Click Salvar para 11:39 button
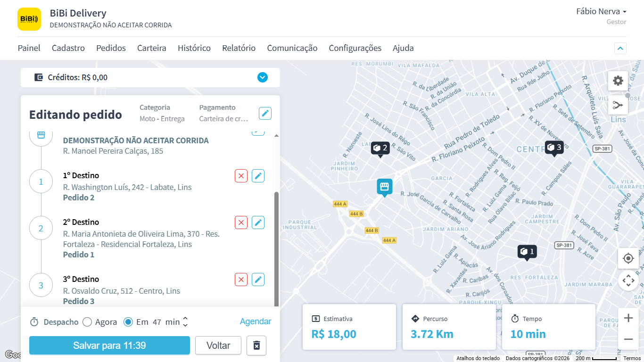 [x=109, y=346]
